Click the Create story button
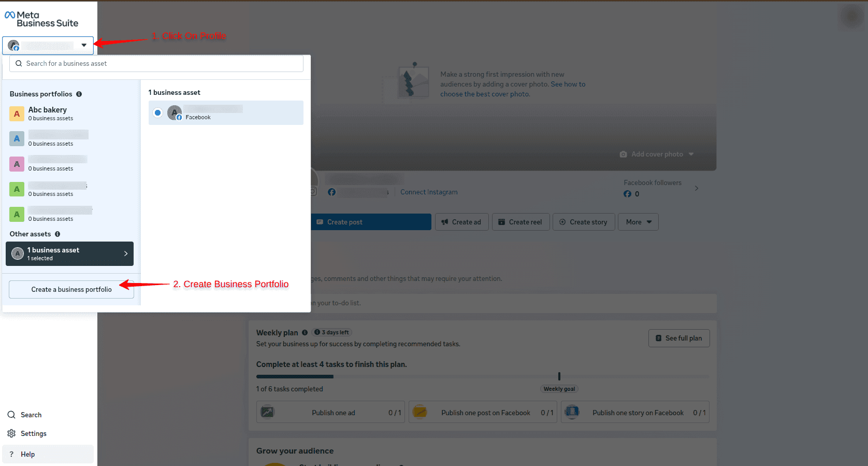Screen dimensions: 868x466 tap(584, 222)
